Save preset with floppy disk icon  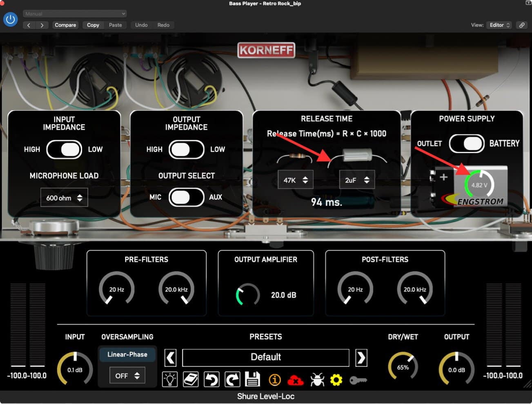tap(252, 379)
